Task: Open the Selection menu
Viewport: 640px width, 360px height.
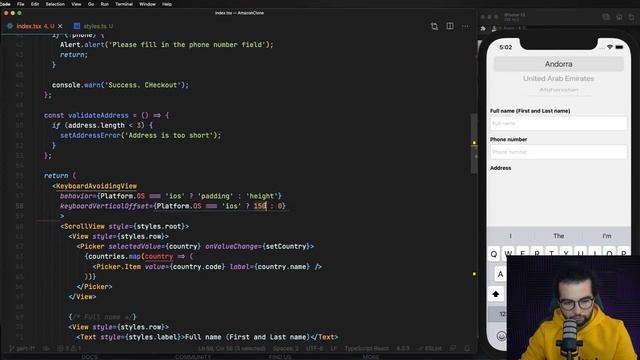Action: coord(55,4)
